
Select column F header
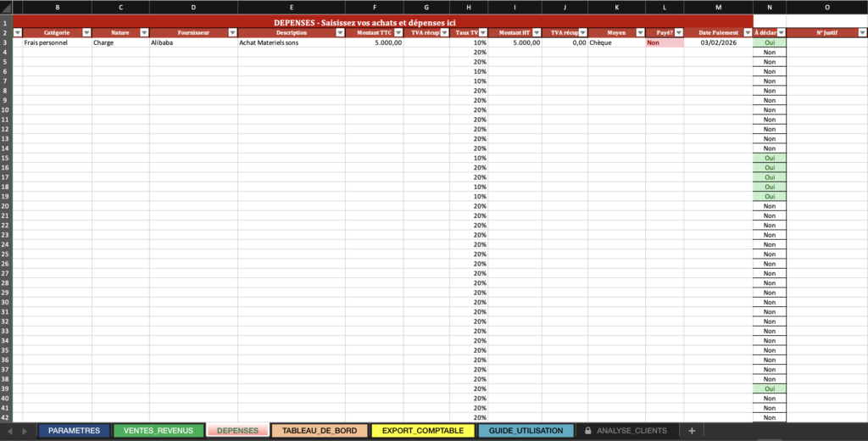[x=374, y=7]
